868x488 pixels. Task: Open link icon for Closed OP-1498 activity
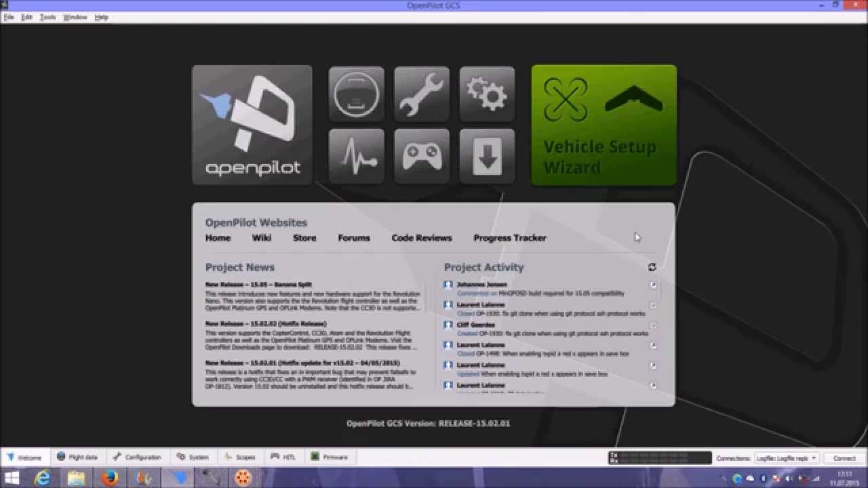click(653, 346)
